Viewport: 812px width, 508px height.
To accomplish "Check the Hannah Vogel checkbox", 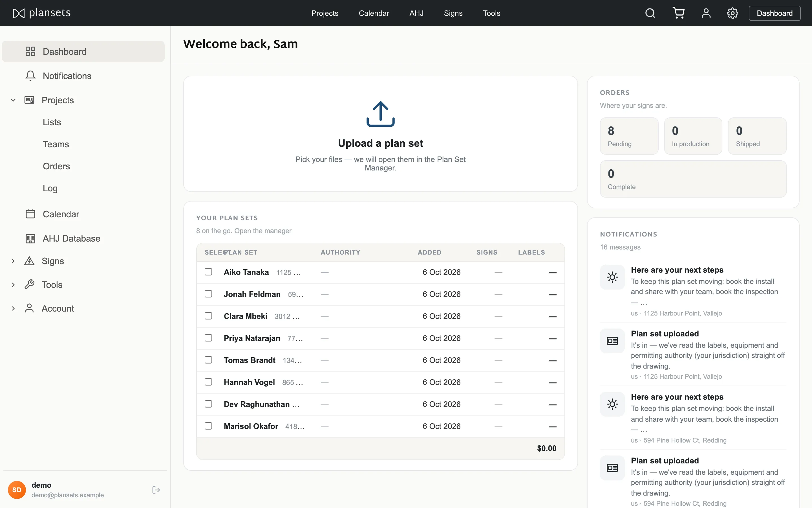I will coord(208,382).
